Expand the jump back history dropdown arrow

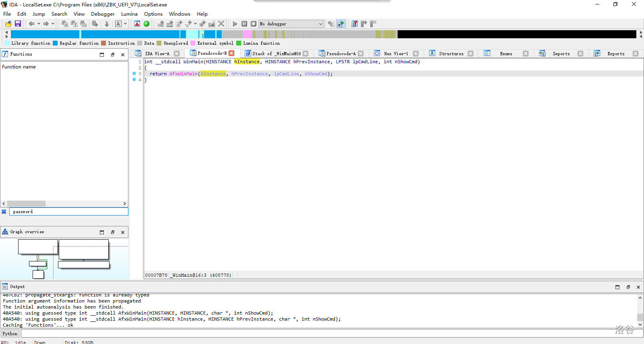[39, 24]
